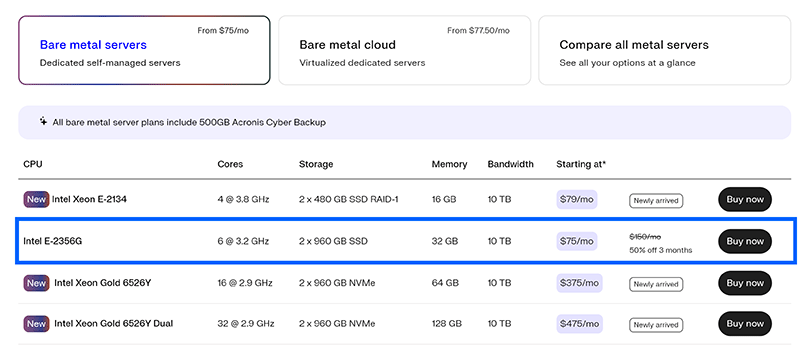
Task: Click the struck-through $150/mo price
Action: [645, 237]
